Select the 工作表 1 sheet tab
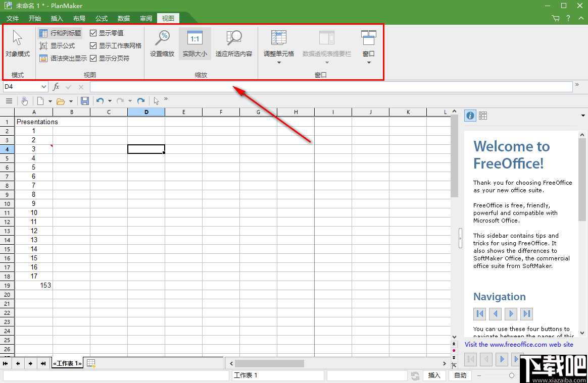Screen dimensions: 588x383 pos(67,363)
